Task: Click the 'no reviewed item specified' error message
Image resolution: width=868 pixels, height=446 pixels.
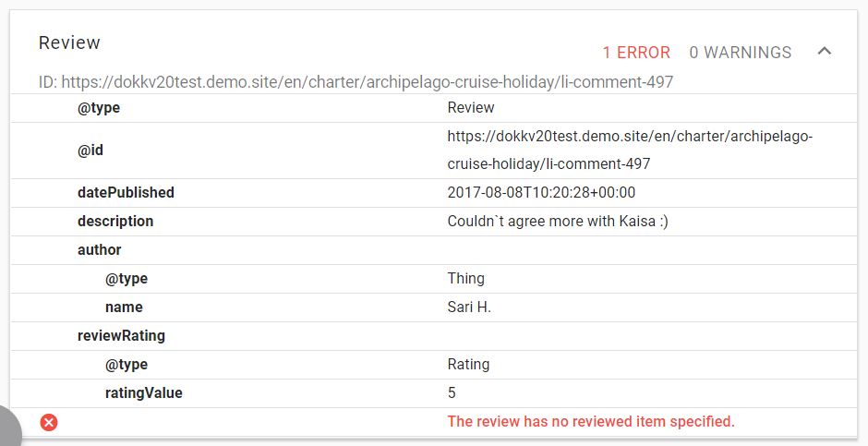Action: coord(591,422)
